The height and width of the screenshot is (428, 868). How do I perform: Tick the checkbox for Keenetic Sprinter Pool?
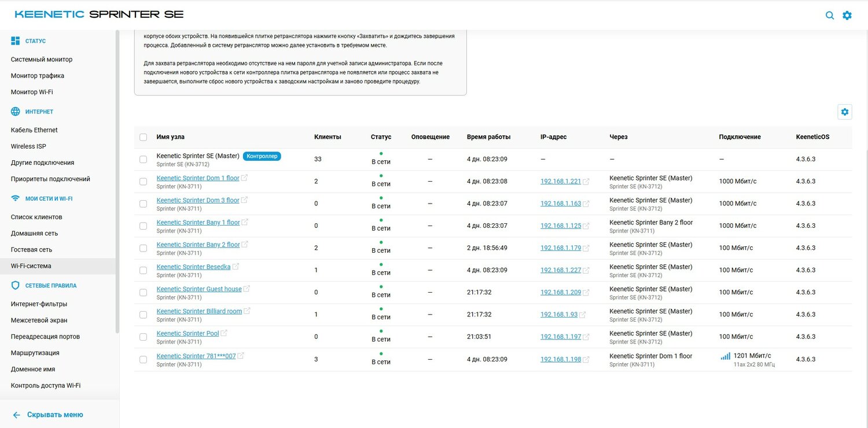pos(144,337)
